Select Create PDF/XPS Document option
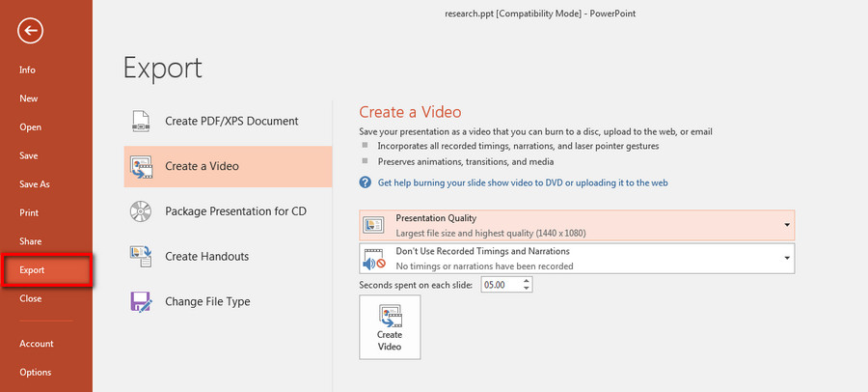The image size is (868, 392). [228, 121]
